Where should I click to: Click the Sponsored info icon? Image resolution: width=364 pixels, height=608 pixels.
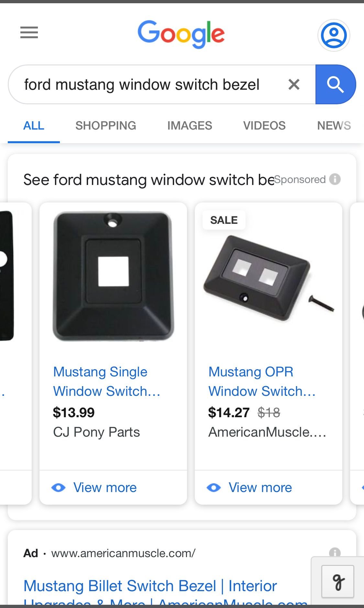[x=335, y=179]
